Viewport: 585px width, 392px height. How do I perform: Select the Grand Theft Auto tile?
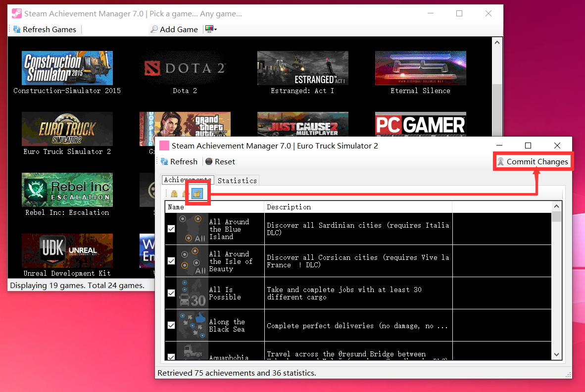coord(185,124)
